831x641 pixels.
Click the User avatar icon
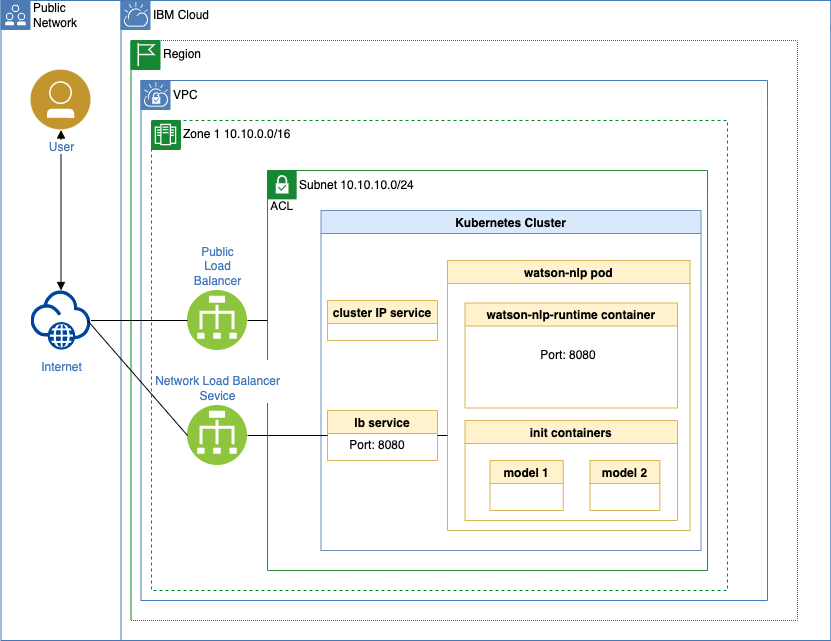[61, 100]
